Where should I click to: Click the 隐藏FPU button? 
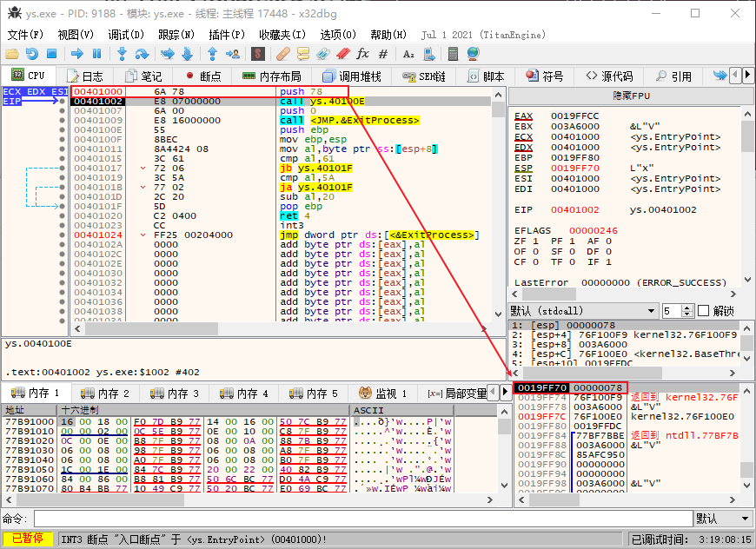tap(631, 96)
